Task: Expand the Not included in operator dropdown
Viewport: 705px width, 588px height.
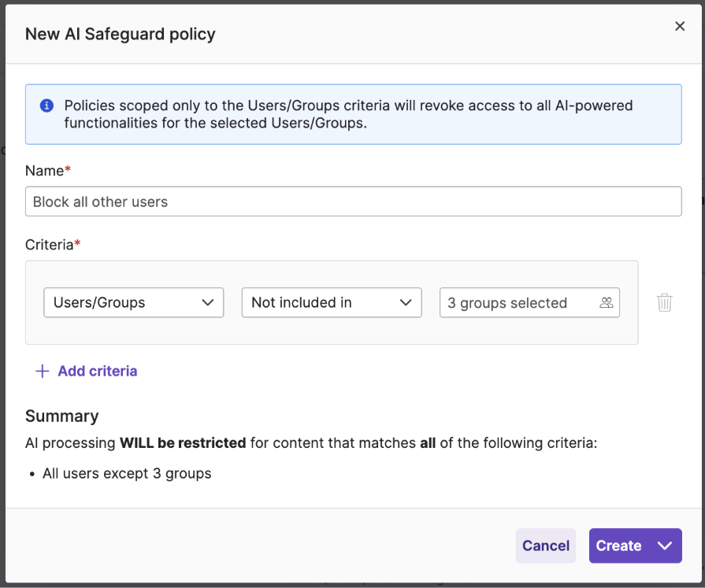Action: pyautogui.click(x=332, y=302)
